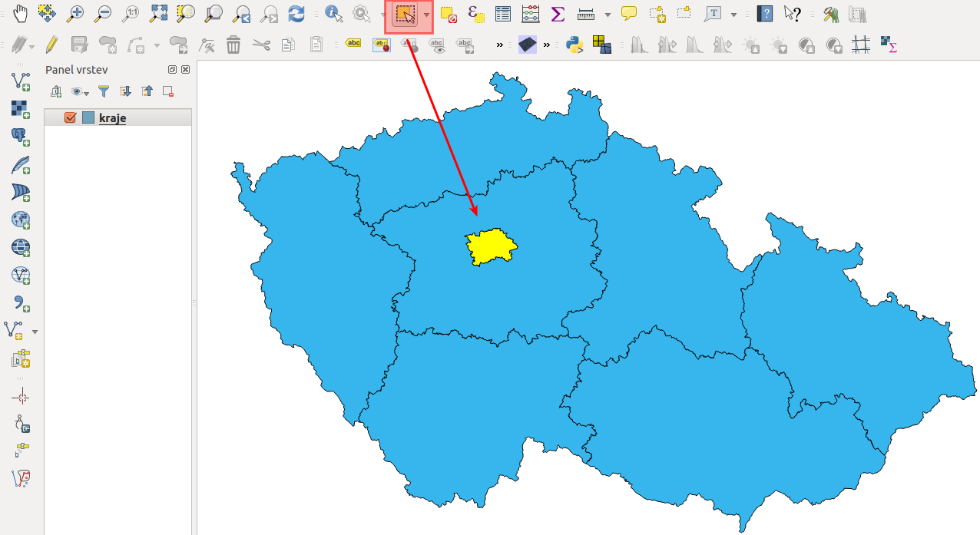Open the yellow abc Layer Labeling options
The width and height of the screenshot is (980, 535).
pyautogui.click(x=353, y=43)
